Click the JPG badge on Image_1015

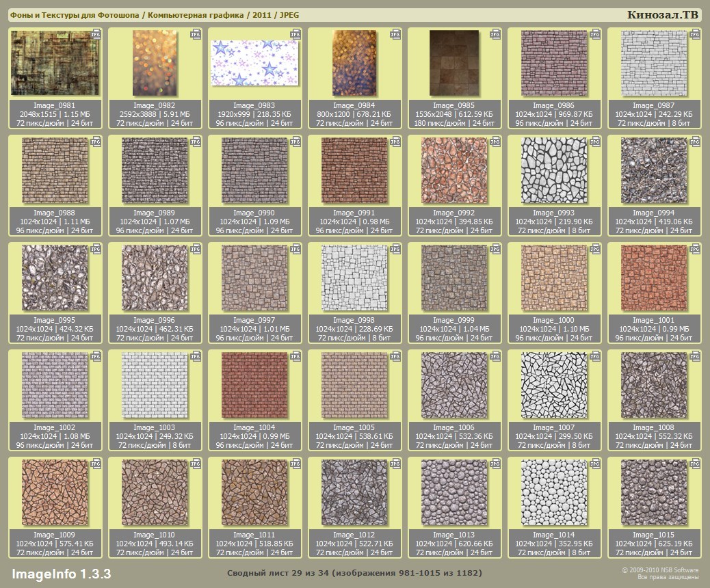click(x=696, y=463)
